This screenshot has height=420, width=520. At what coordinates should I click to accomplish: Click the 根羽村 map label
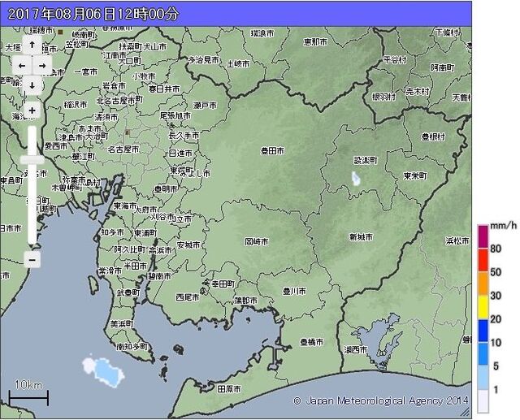click(383, 97)
